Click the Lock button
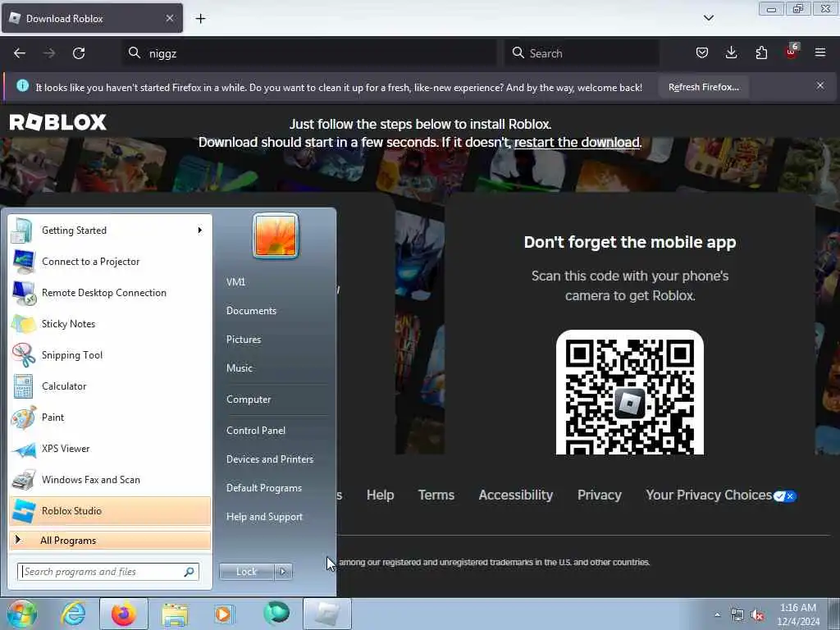This screenshot has width=840, height=630. 246,572
